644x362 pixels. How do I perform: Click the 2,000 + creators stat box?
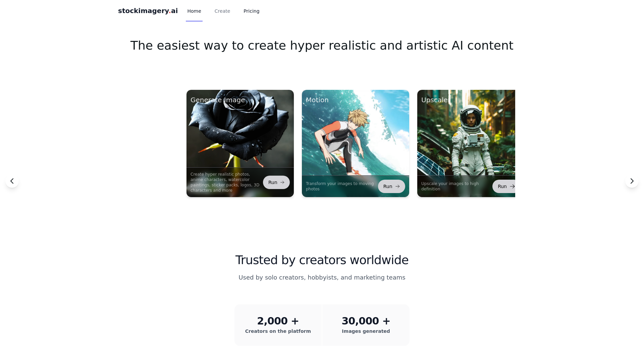[x=278, y=325]
